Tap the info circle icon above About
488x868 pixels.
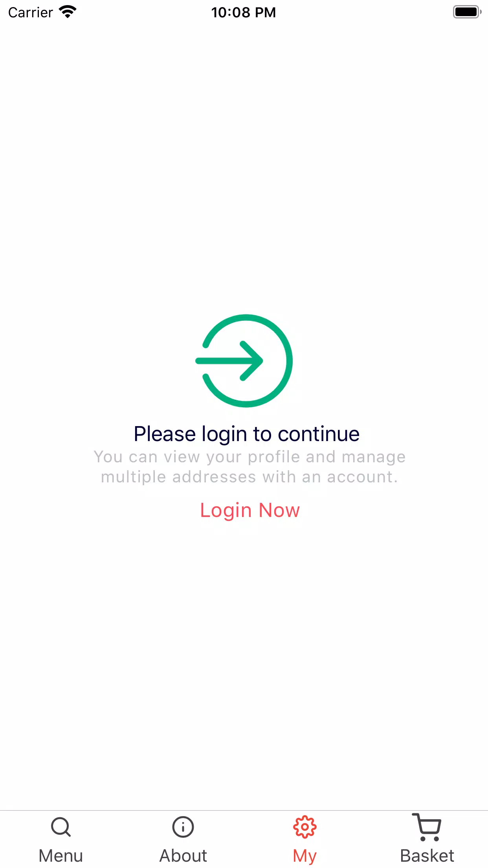click(x=183, y=827)
